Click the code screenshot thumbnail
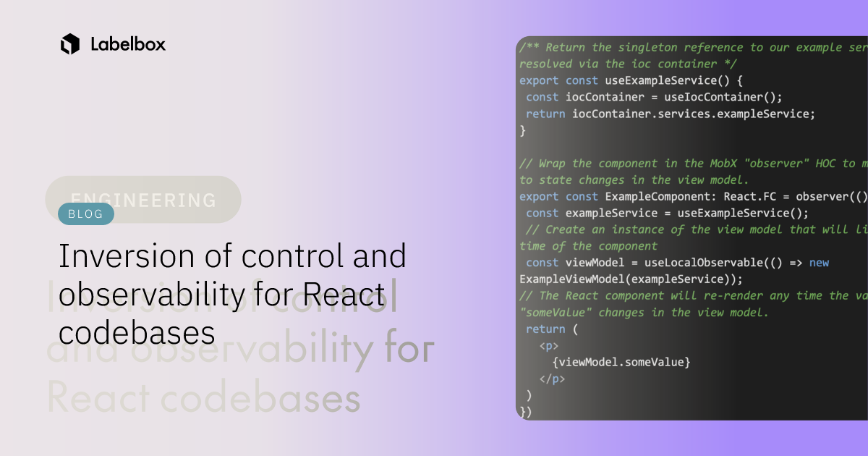 (692, 228)
